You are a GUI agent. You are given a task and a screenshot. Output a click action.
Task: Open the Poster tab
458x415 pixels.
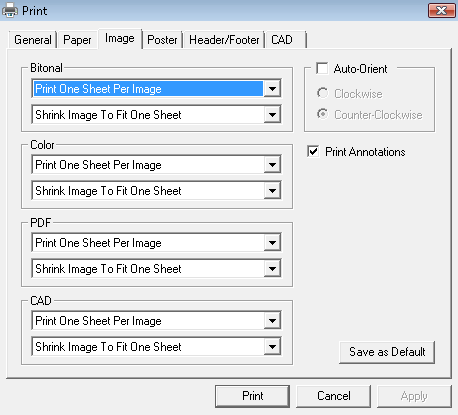(x=162, y=40)
